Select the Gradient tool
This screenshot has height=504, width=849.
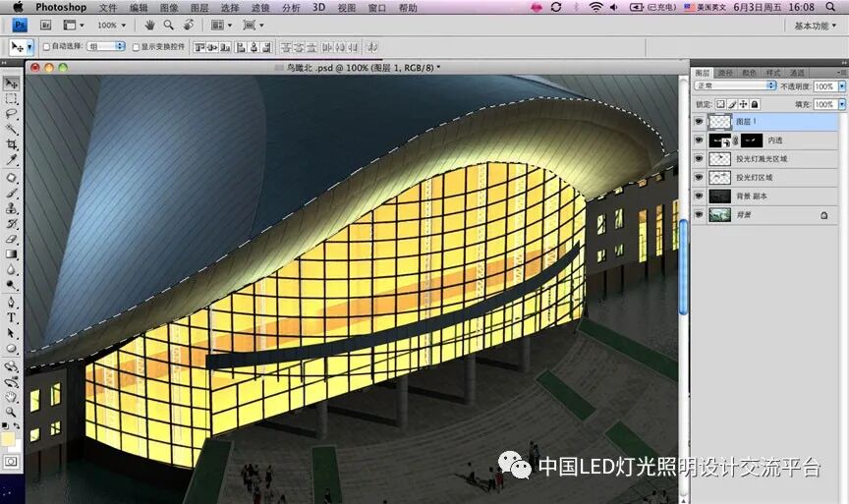pyautogui.click(x=11, y=253)
